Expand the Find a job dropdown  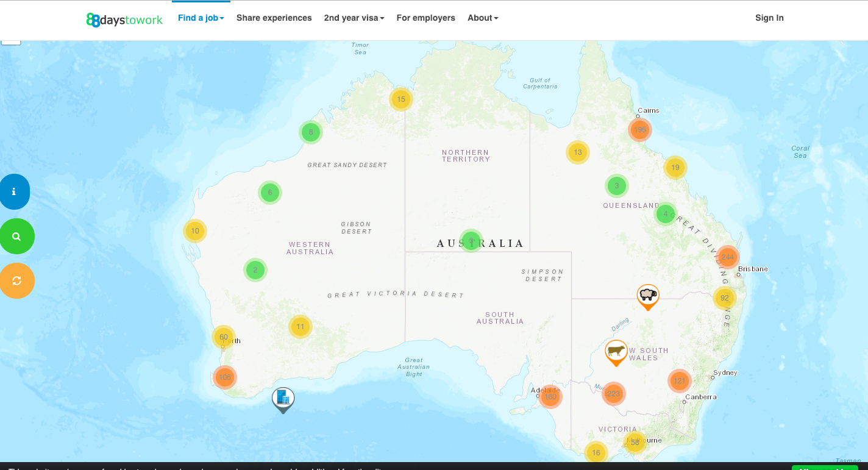click(x=201, y=18)
